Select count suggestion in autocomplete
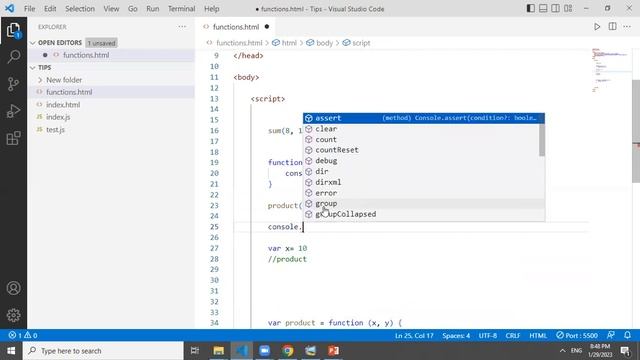The width and height of the screenshot is (640, 360). coord(421,140)
